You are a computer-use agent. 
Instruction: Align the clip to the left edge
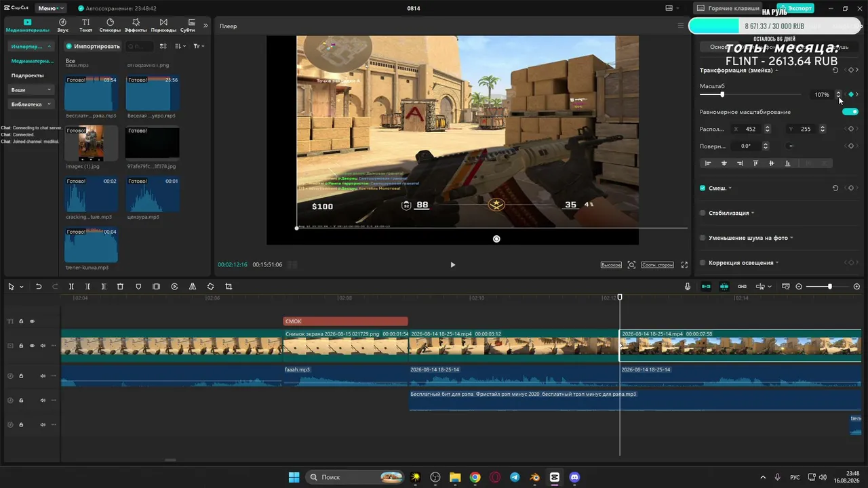708,163
